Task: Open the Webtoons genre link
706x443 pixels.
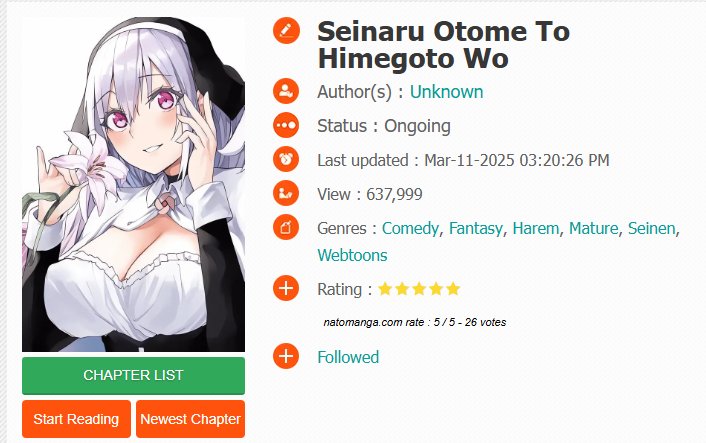Action: [352, 255]
